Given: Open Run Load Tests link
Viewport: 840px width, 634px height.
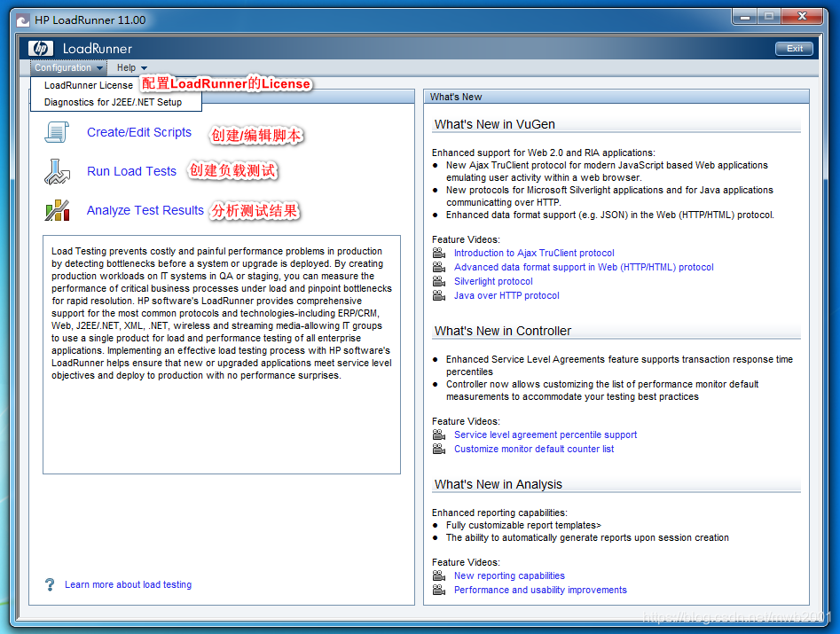Looking at the screenshot, I should pyautogui.click(x=132, y=171).
